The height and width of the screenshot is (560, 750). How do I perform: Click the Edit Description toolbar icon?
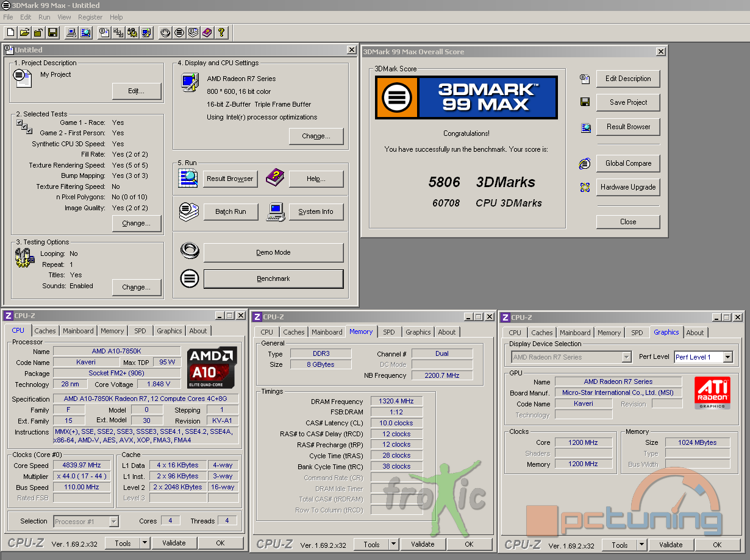(x=104, y=32)
